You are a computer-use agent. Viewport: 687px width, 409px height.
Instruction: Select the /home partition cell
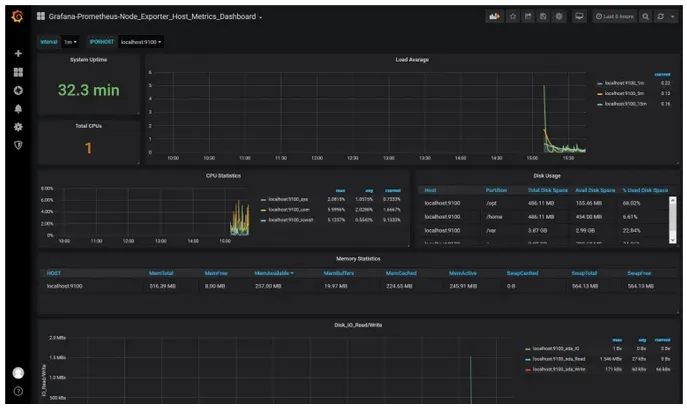click(x=494, y=217)
